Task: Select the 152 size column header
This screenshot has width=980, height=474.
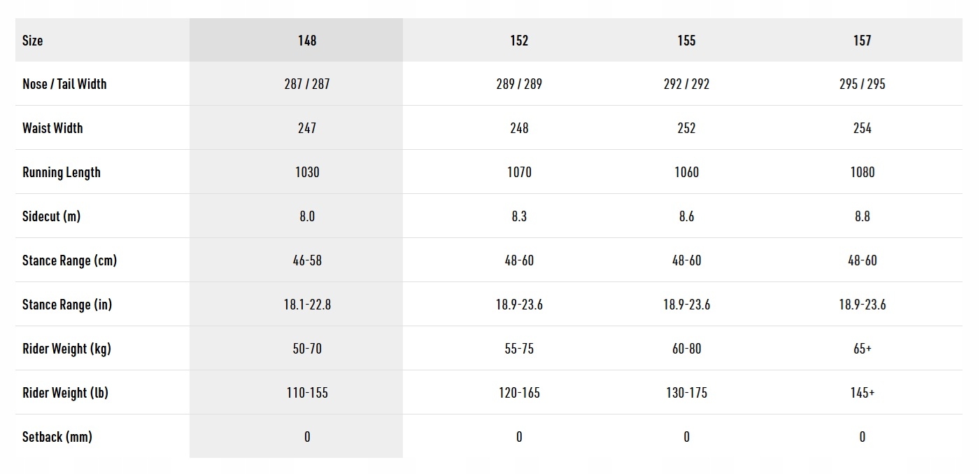Action: (519, 41)
